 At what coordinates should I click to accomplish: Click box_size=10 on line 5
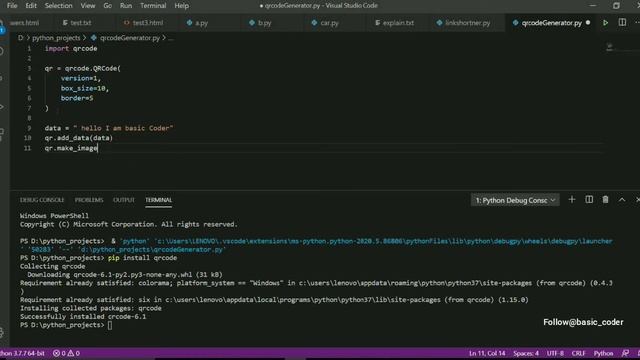pyautogui.click(x=84, y=88)
